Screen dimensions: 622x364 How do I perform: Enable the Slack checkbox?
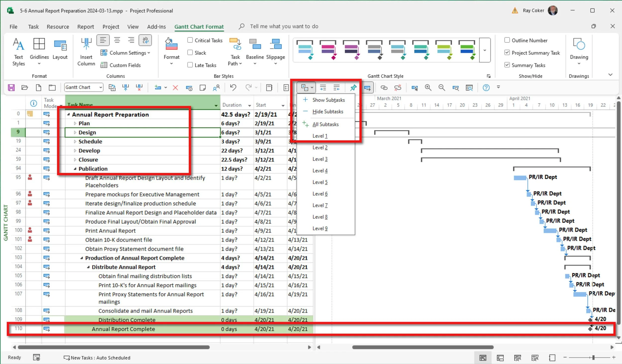point(190,52)
